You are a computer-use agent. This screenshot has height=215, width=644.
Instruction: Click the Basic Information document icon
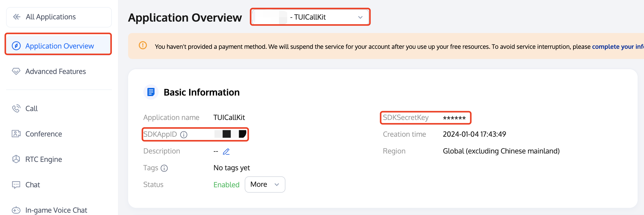pos(151,92)
